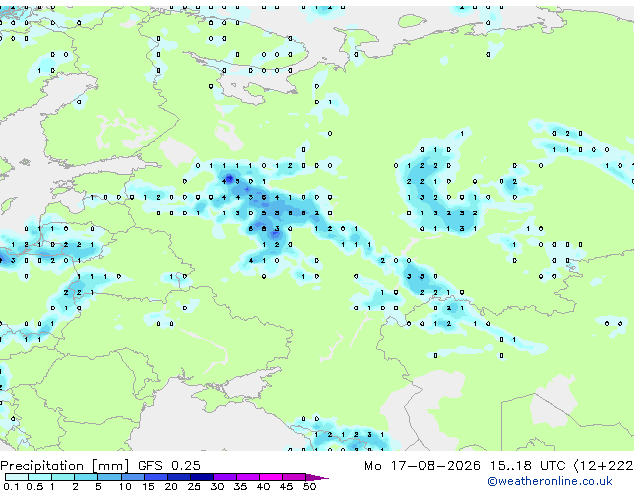Pick the 45–50 mm legend color swatch
The image size is (634, 490).
(x=294, y=477)
